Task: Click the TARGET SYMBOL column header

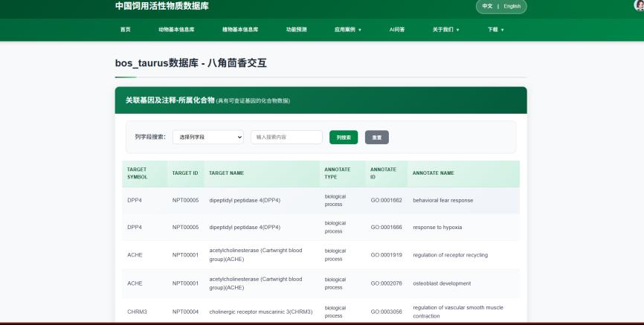Action: click(x=138, y=173)
